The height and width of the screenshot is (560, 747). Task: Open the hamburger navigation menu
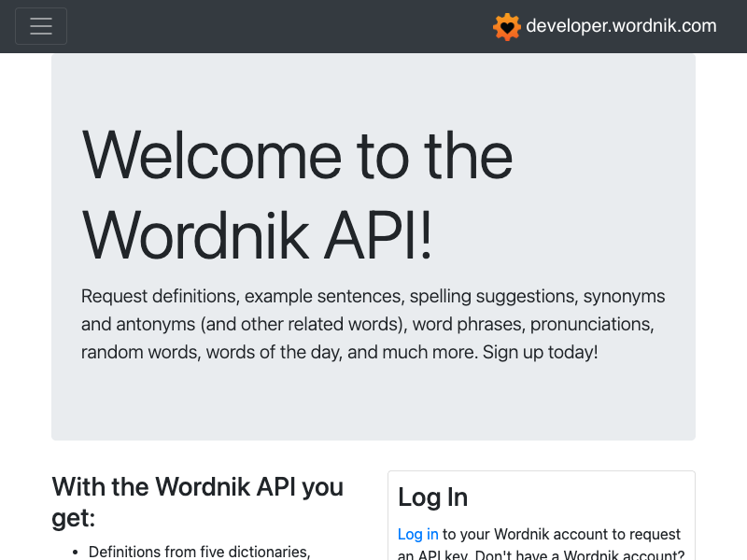[41, 26]
